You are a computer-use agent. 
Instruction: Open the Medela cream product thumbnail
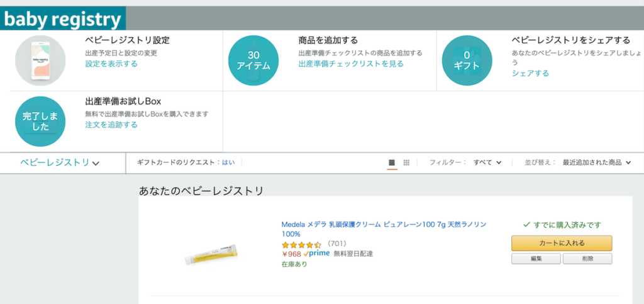211,253
